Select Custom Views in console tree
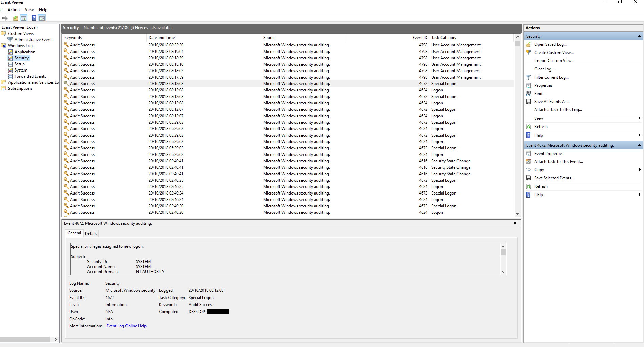This screenshot has height=347, width=644. point(21,34)
